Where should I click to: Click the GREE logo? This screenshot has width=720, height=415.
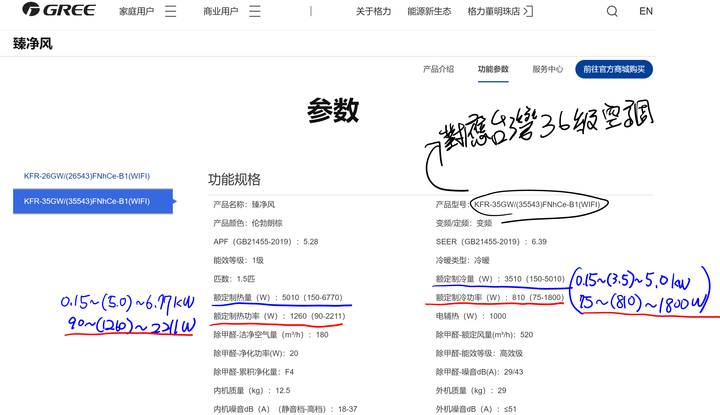pos(59,10)
